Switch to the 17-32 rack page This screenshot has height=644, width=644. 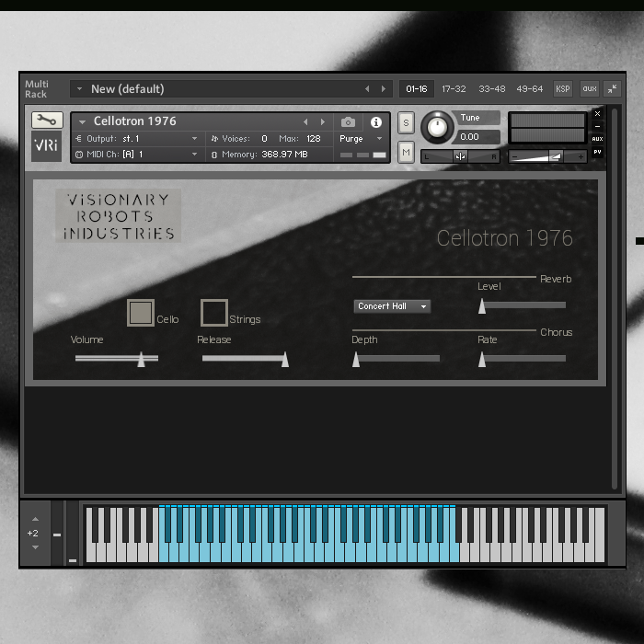[454, 89]
